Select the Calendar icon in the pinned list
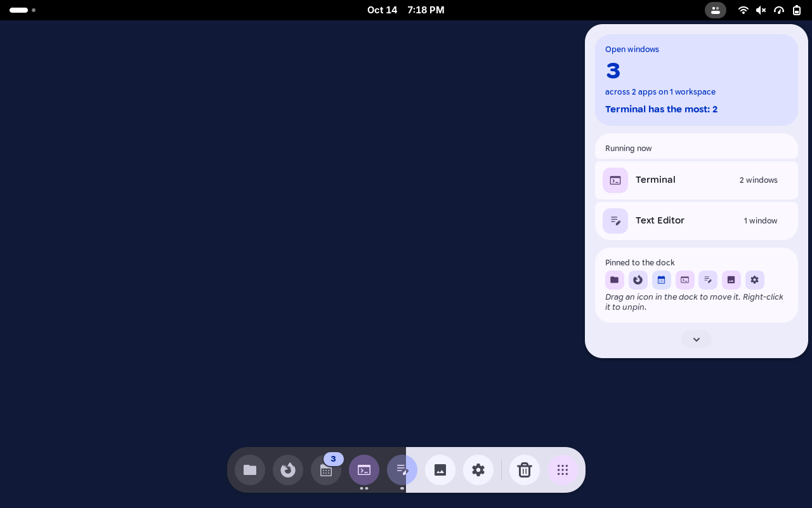 [x=662, y=280]
